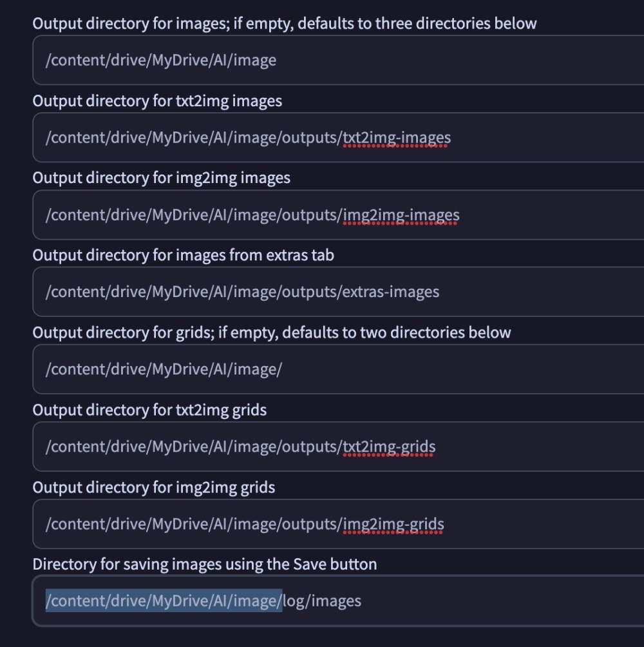Click the underlined "txt2img-grids" text
The image size is (644, 647).
click(x=389, y=447)
